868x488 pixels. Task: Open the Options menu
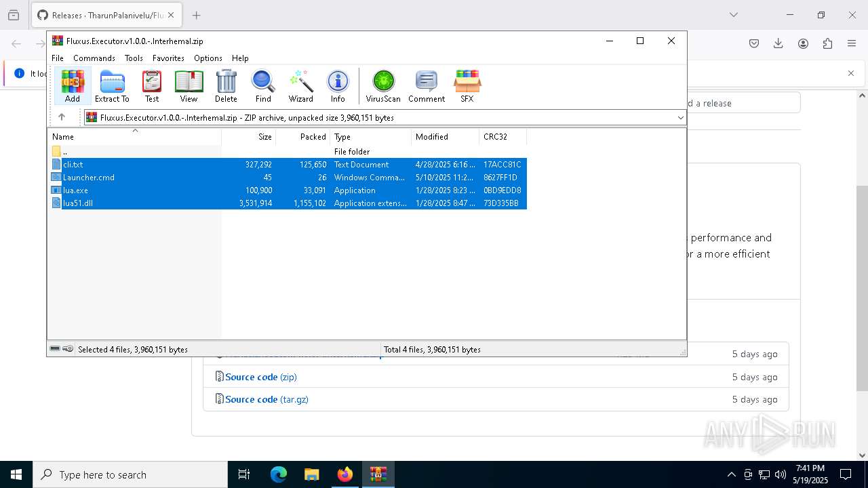click(208, 58)
